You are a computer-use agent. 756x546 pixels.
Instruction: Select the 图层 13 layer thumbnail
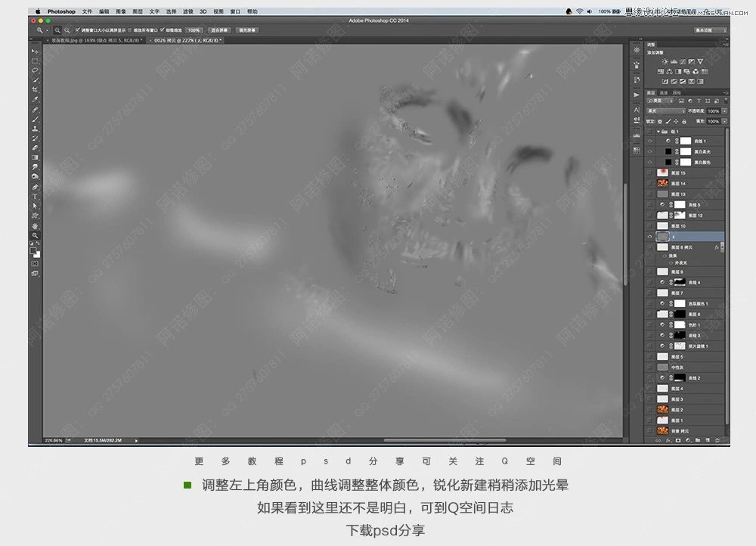662,194
